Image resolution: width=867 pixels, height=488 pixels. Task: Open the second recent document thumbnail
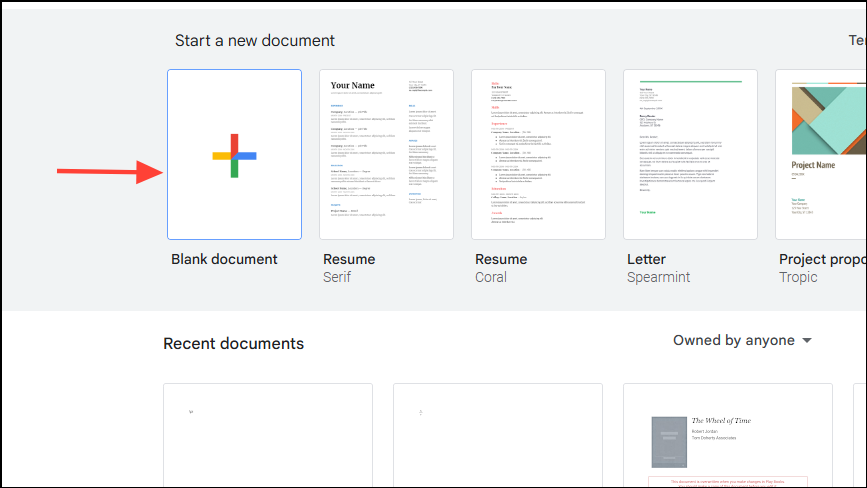tap(498, 435)
